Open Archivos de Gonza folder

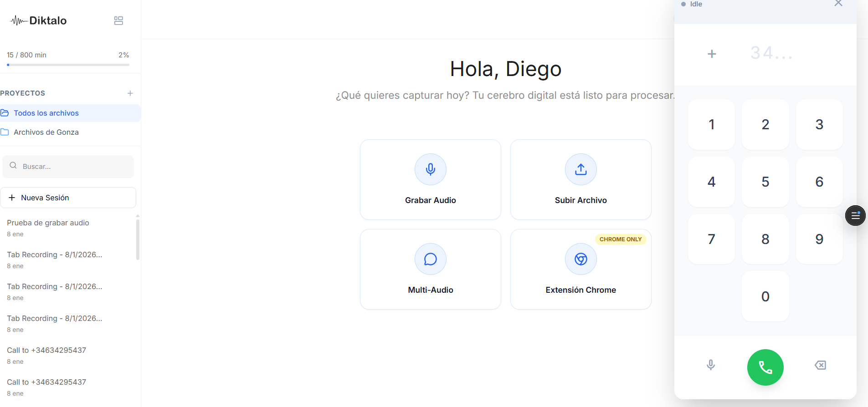[x=70, y=132]
